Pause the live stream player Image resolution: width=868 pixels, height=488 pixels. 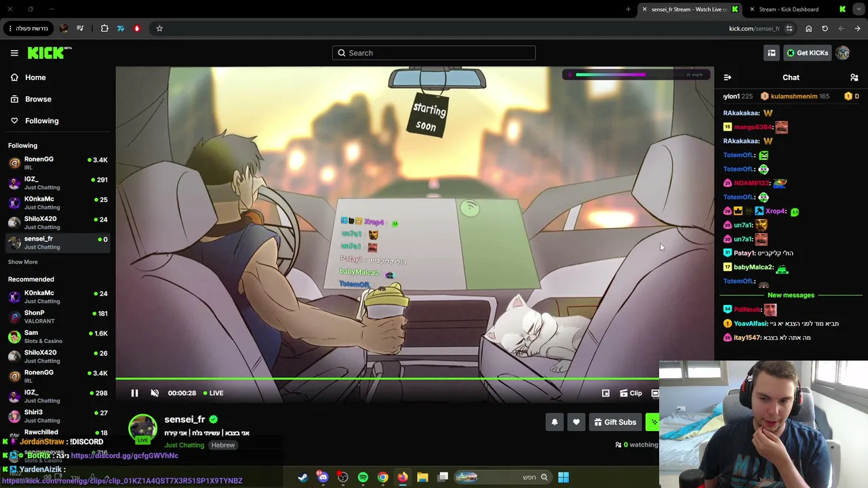coord(134,393)
